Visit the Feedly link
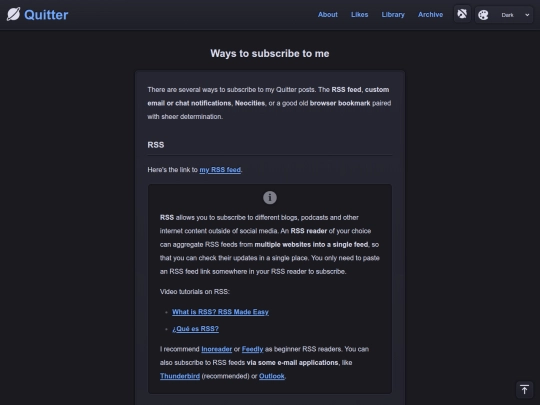The image size is (540, 405). 252,349
